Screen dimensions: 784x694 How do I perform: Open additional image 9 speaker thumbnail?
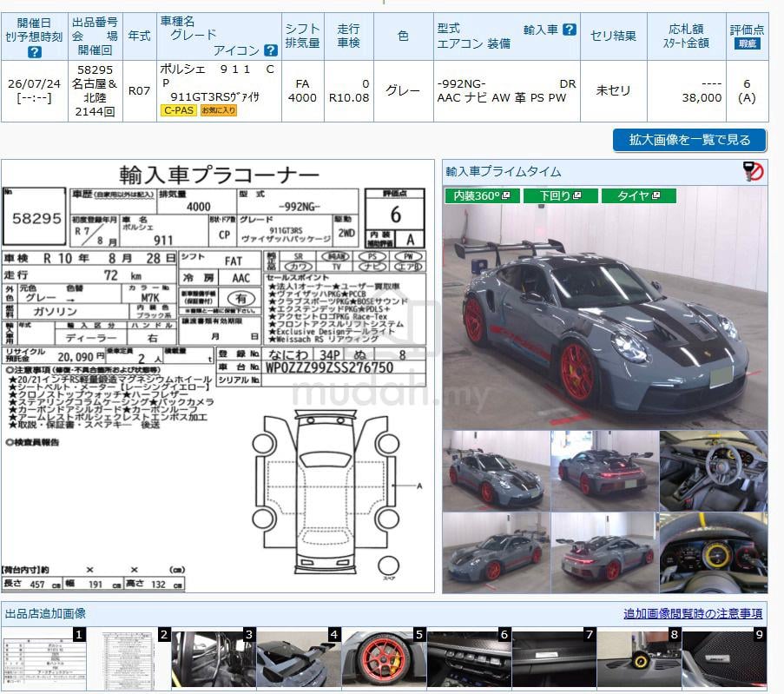point(724,659)
